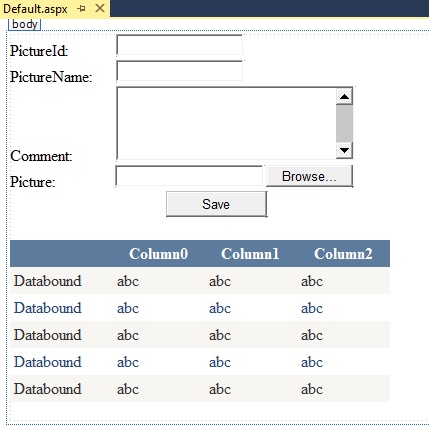Select the Default.aspx document tab
The image size is (429, 426).
coord(36,9)
